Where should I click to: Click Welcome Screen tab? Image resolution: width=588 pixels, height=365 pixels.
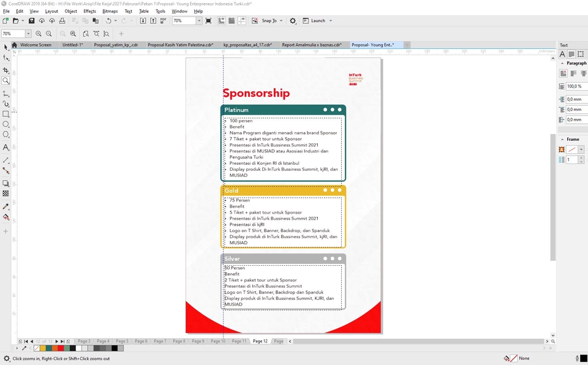click(36, 45)
